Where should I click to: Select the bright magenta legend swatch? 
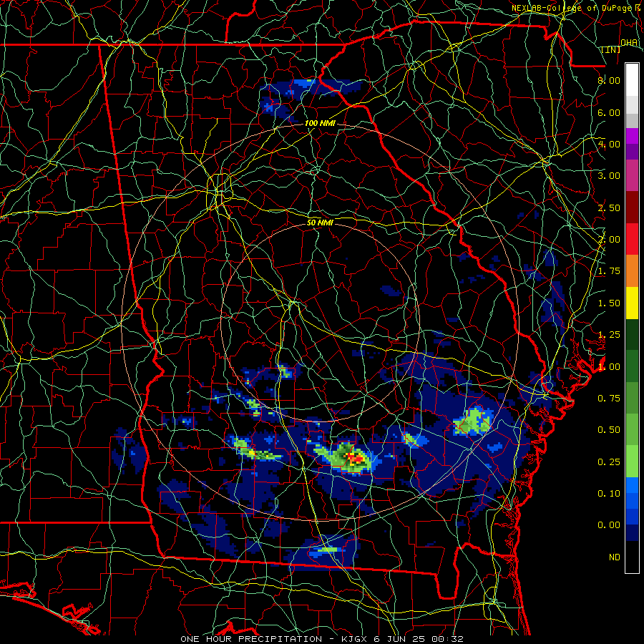(632, 136)
